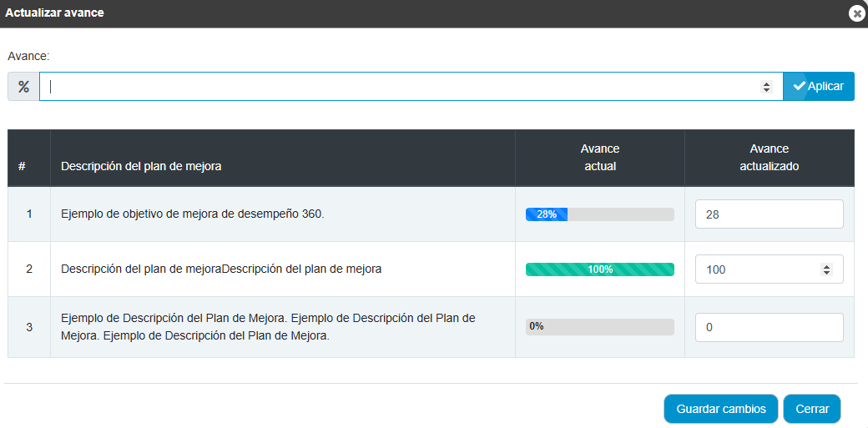Click the updated progress field showing 100
Image resolution: width=868 pixels, height=428 pixels.
pos(769,269)
